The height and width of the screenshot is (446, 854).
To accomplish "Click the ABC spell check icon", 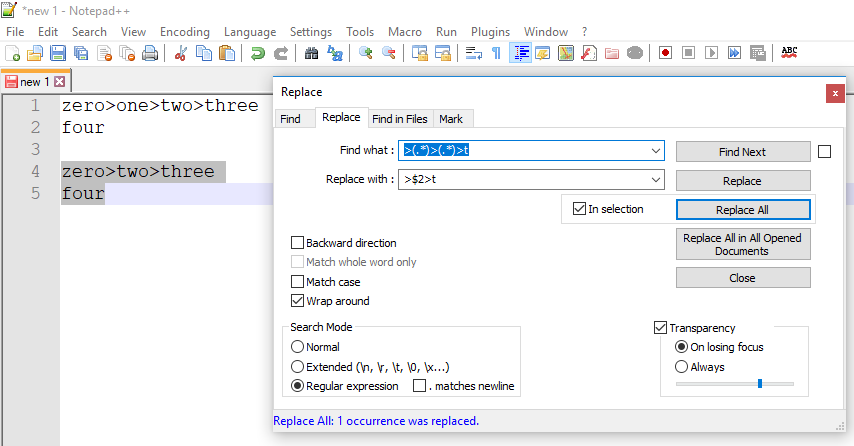I will [789, 53].
